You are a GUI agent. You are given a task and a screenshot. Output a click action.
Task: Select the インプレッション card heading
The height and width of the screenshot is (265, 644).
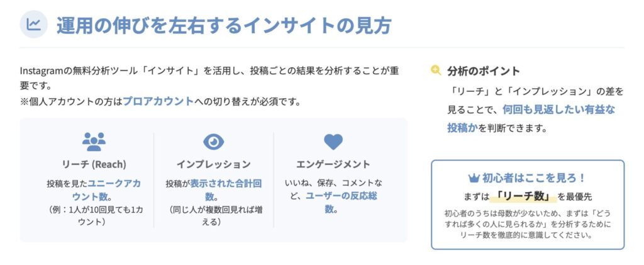tap(214, 164)
